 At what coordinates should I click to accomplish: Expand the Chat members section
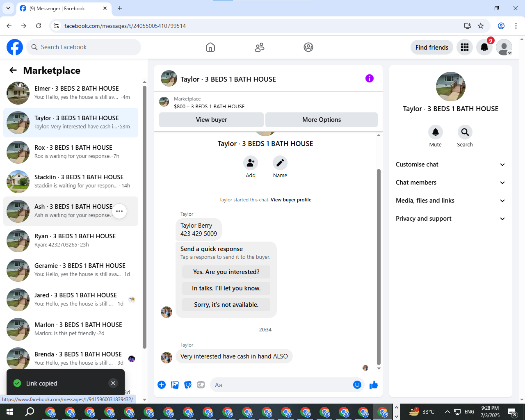450,183
